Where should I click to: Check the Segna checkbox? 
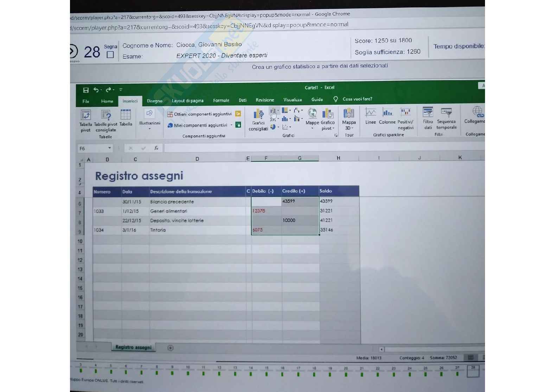point(110,55)
